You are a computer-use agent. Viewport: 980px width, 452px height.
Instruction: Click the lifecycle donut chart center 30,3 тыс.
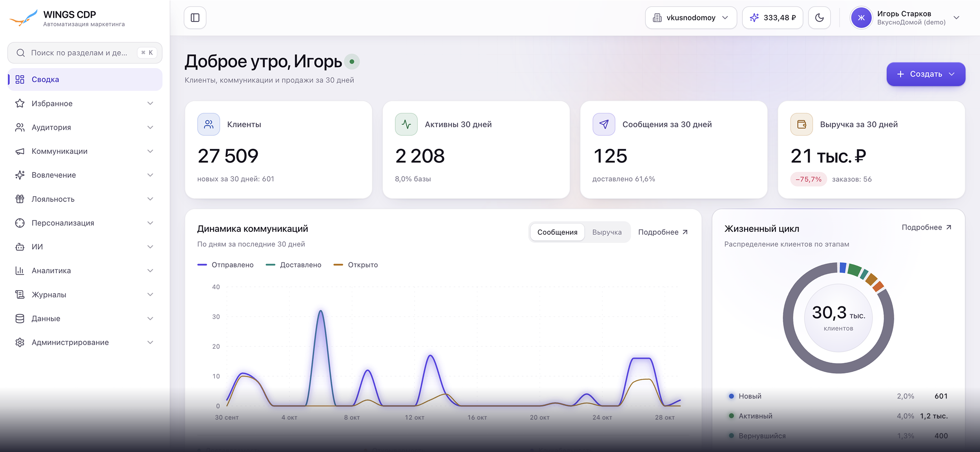pyautogui.click(x=838, y=318)
